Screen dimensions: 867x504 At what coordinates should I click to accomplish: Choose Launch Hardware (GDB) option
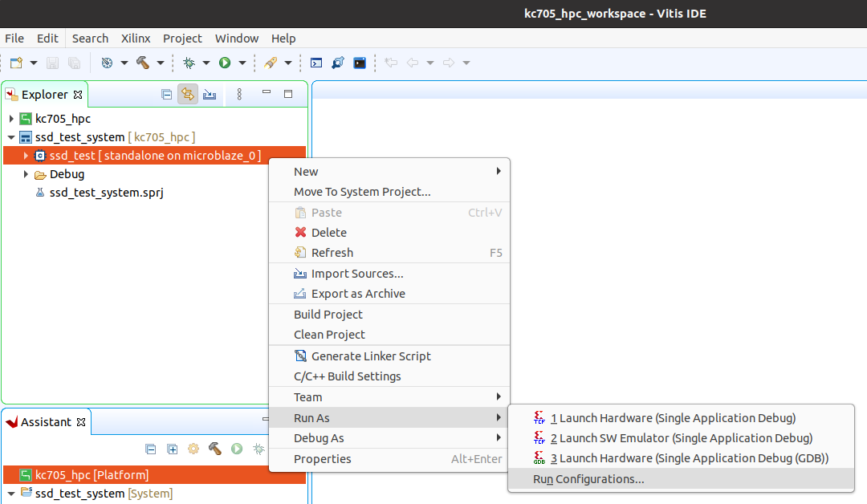tap(681, 458)
